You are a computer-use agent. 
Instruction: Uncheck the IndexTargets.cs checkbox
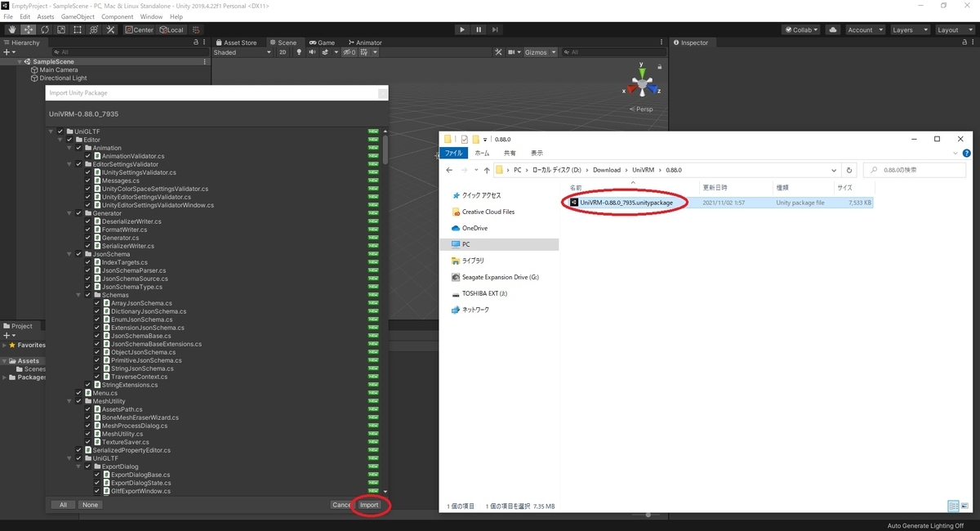[x=88, y=262]
